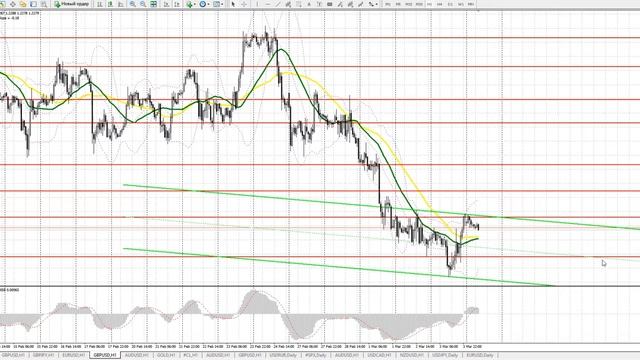Select the Trendline tool

[278, 4]
